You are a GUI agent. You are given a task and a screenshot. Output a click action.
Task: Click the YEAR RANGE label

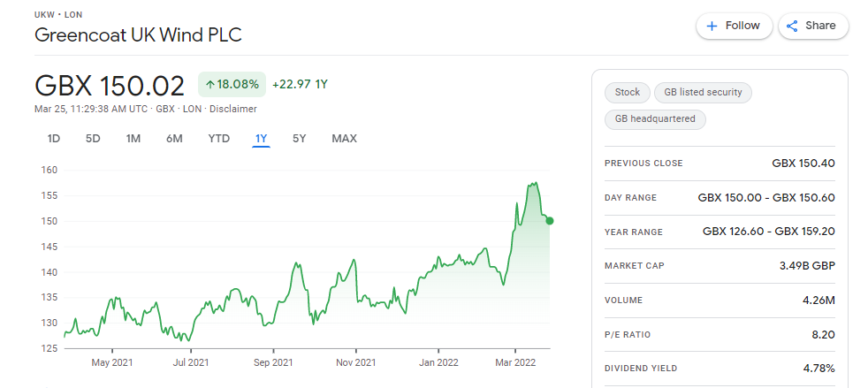click(633, 232)
